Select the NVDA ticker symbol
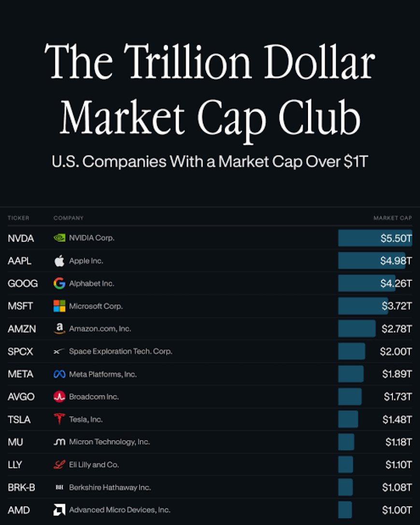Screen dimensions: 420x525 coord(21,238)
